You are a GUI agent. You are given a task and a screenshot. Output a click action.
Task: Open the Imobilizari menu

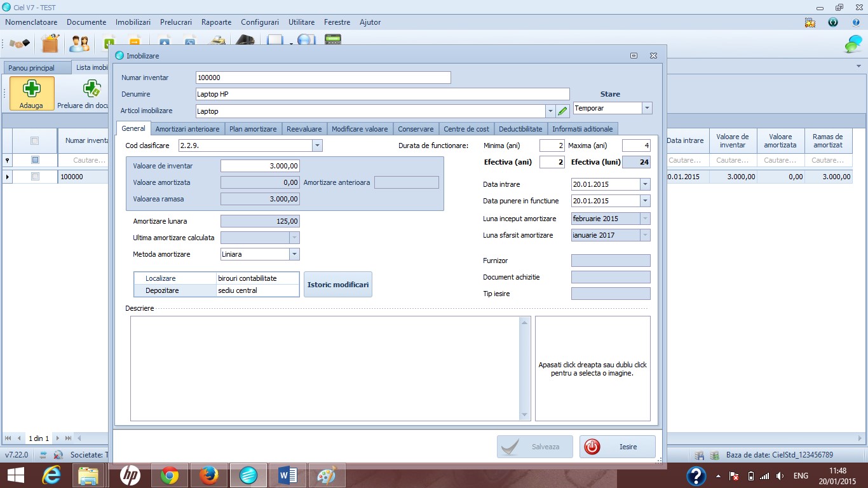click(133, 22)
